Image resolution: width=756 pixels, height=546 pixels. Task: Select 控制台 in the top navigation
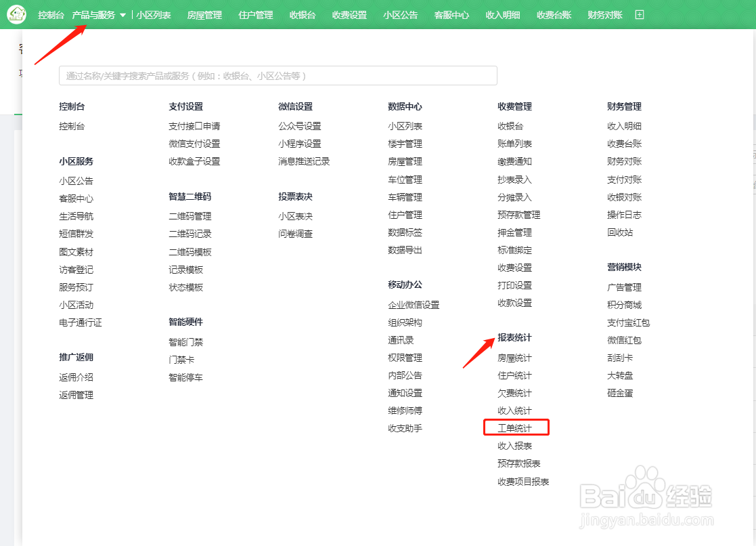[51, 14]
